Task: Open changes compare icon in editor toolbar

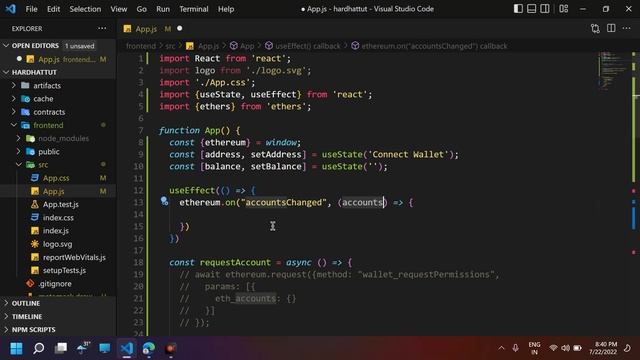Action: coord(595,28)
